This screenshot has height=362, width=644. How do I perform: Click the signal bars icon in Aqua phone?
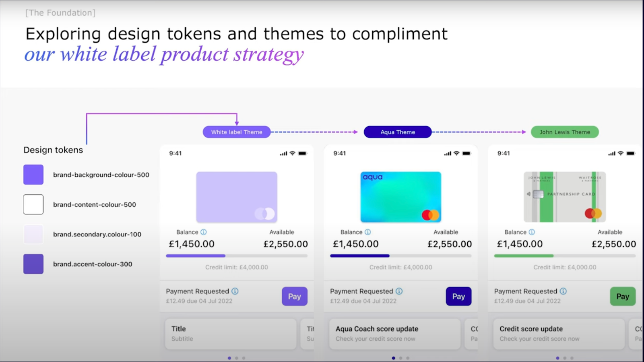coord(448,154)
